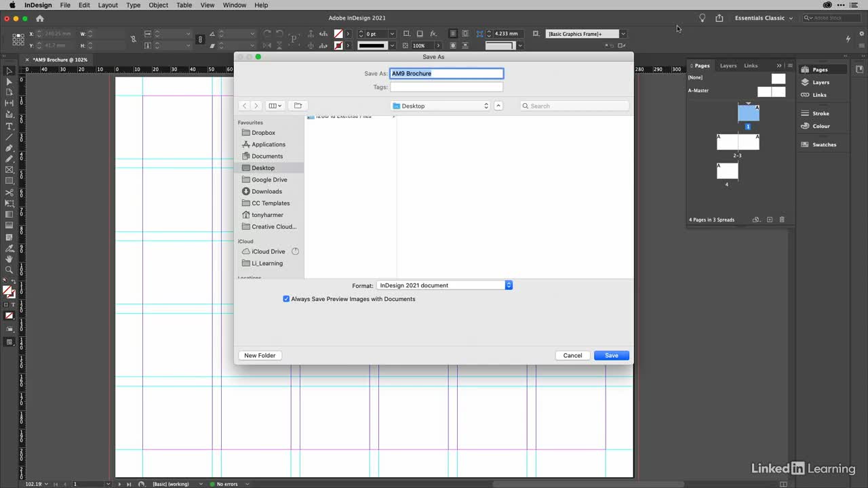The height and width of the screenshot is (488, 868).
Task: Open Colour panel from the dock
Action: pos(821,126)
